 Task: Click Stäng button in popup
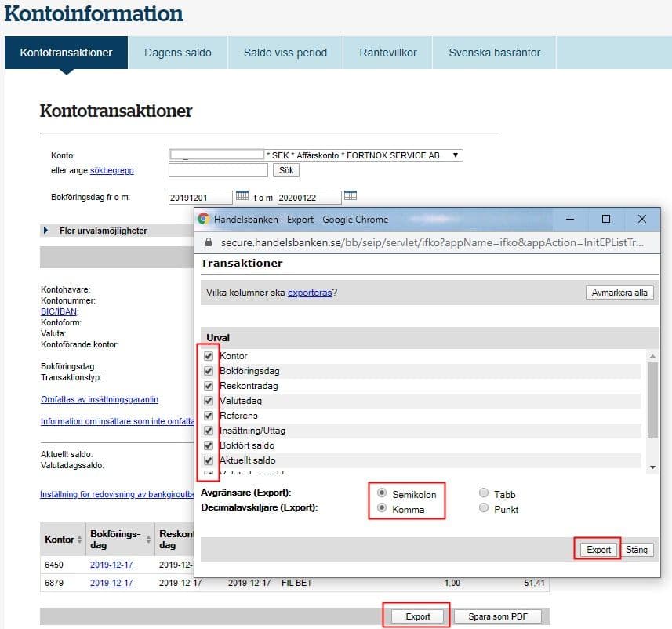pyautogui.click(x=637, y=550)
